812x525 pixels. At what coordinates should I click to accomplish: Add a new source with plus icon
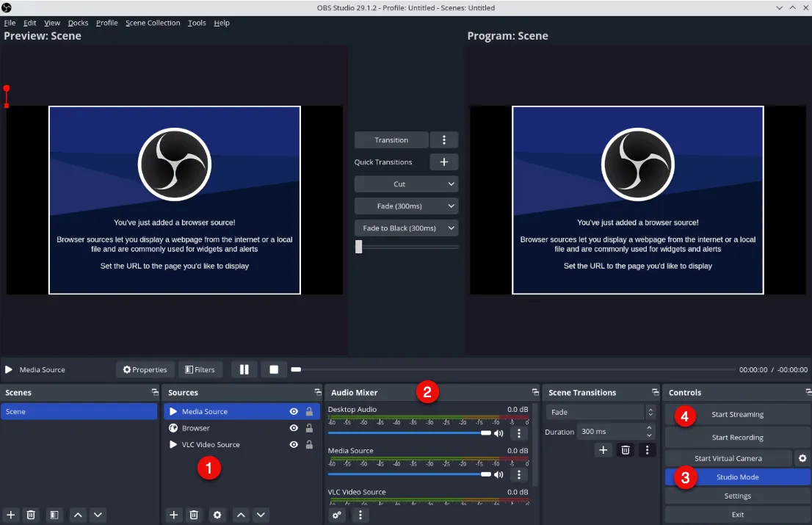pos(174,515)
